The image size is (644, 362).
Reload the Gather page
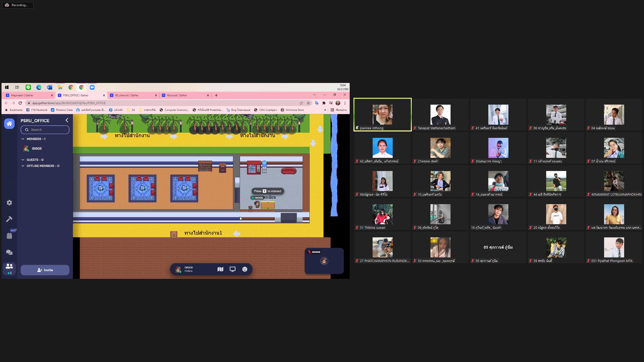point(20,103)
